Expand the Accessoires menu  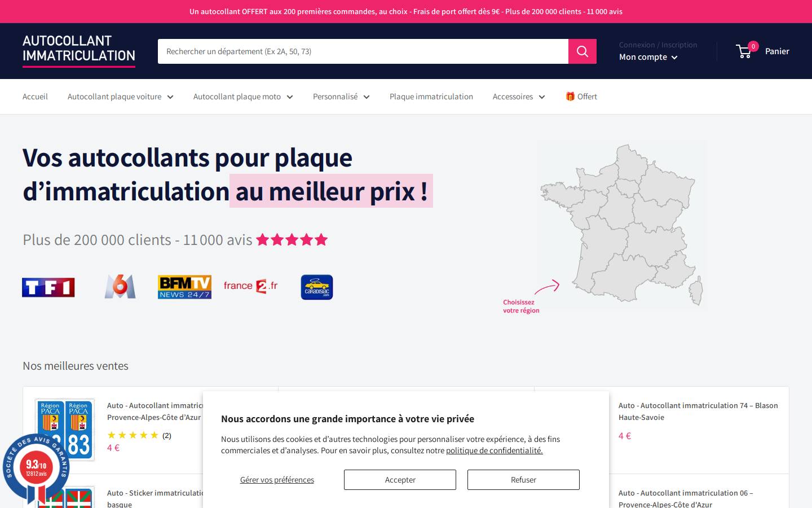click(x=519, y=97)
